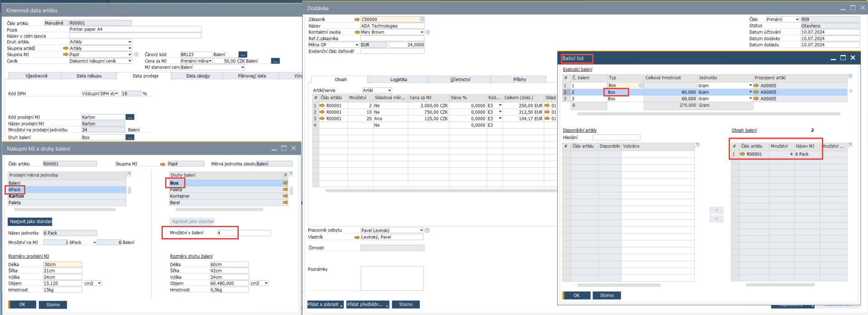Image resolution: width=868 pixels, height=315 pixels.
Task: Click the link arrow in the Kontejner row
Action: (x=285, y=196)
